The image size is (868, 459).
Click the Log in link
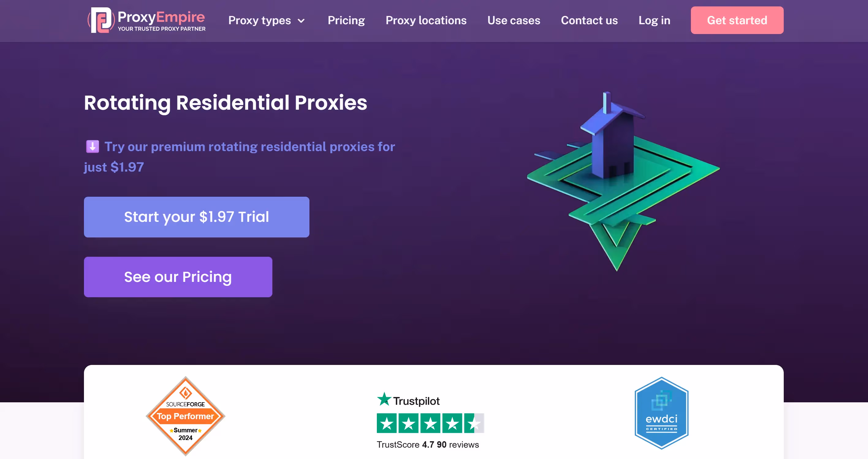(654, 21)
